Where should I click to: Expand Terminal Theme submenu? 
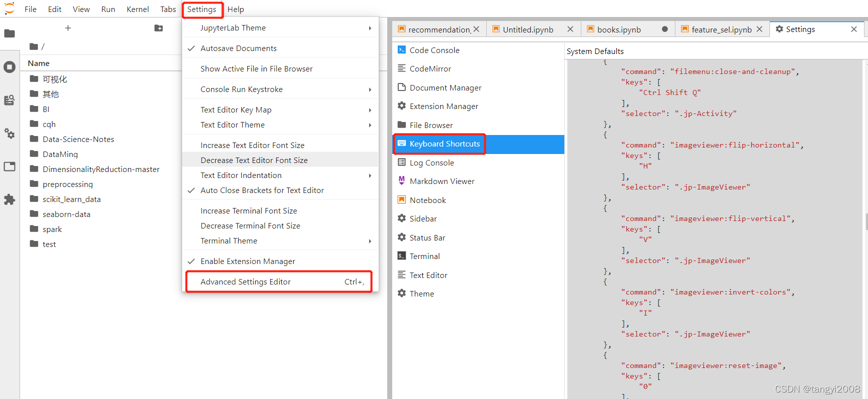(x=280, y=240)
